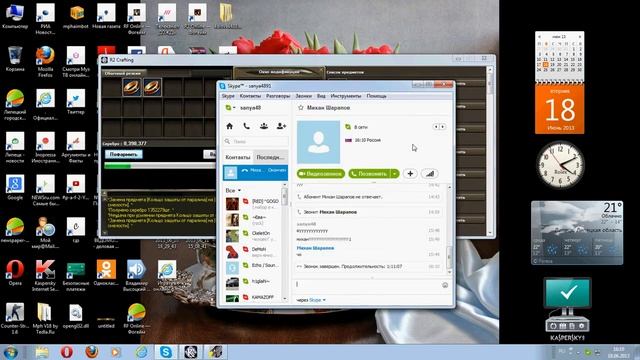640x360 pixels.
Task: Toggle favorite star next to Михан Шарапов
Action: (x=301, y=108)
